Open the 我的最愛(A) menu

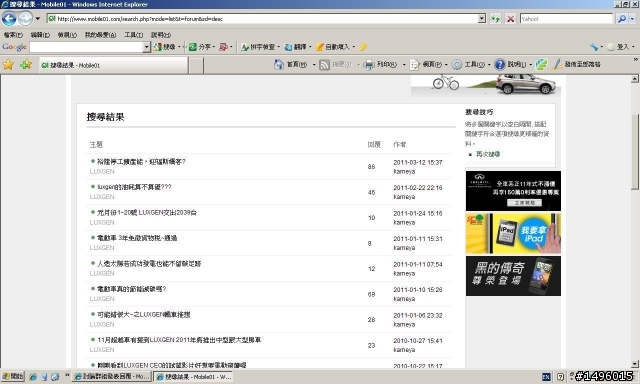(x=100, y=35)
